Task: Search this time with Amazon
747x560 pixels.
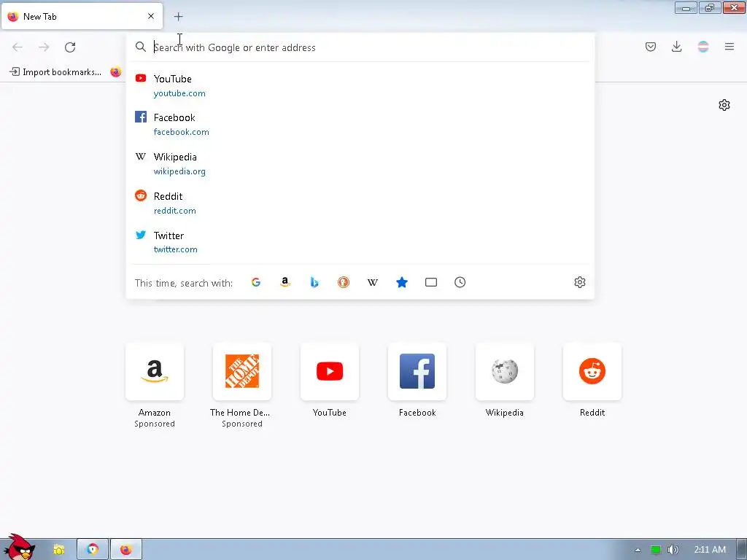Action: (x=285, y=282)
